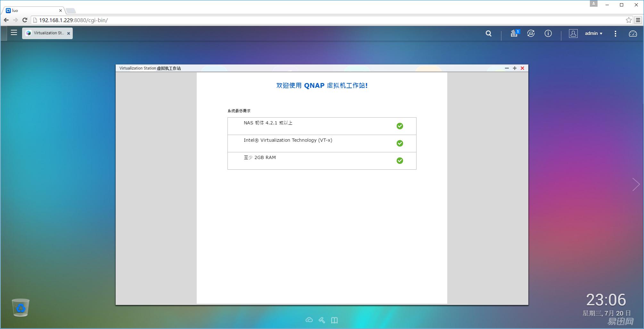This screenshot has height=329, width=644.
Task: Close the 'luo' browser tab
Action: coord(61,11)
